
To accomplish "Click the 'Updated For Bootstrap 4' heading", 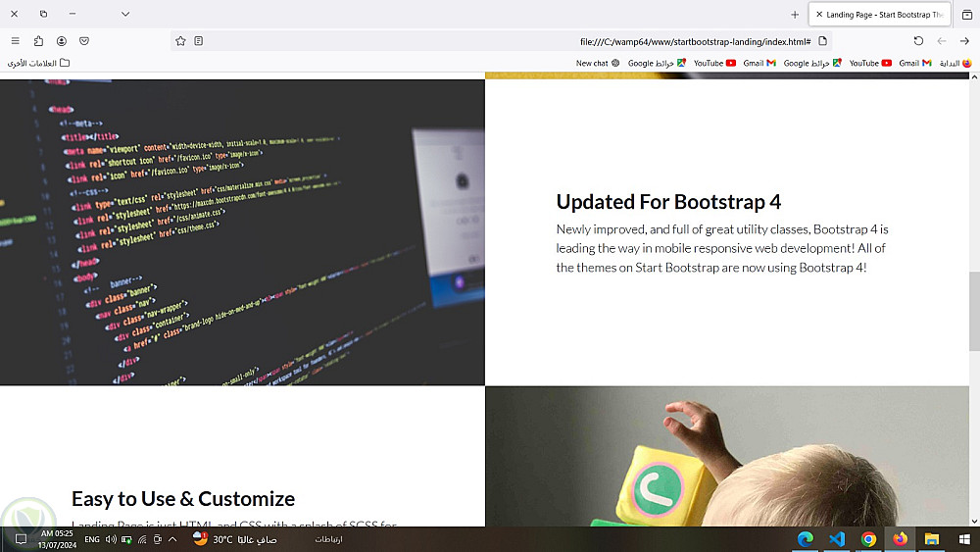I will coord(668,202).
